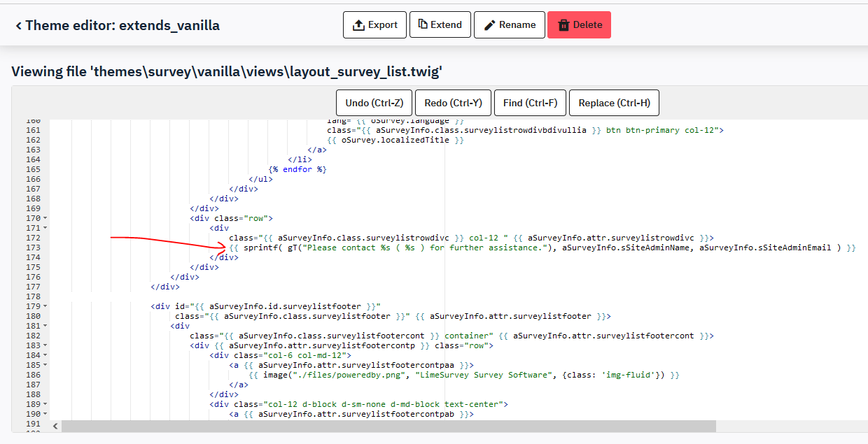Click the Export upload icon
This screenshot has width=868, height=444.
click(358, 25)
